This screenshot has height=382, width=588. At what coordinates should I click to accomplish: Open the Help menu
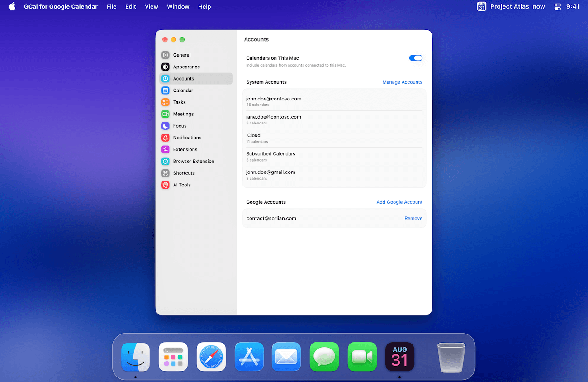point(204,6)
